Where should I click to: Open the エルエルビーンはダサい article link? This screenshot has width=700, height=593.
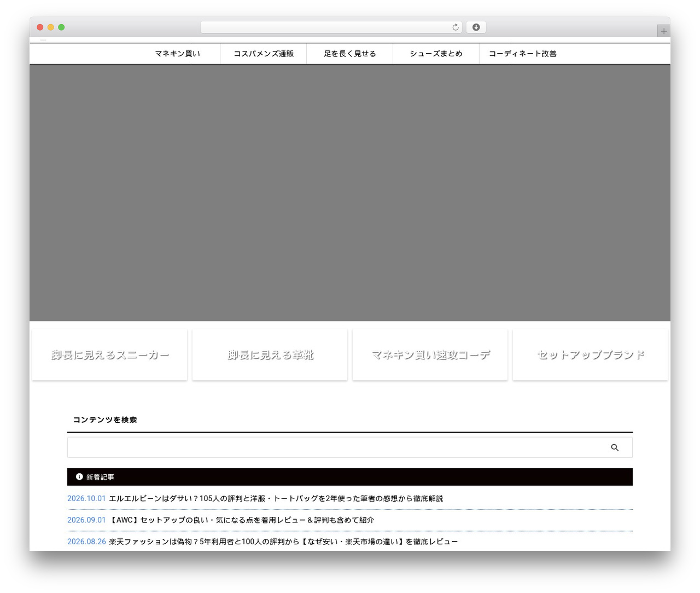point(276,498)
